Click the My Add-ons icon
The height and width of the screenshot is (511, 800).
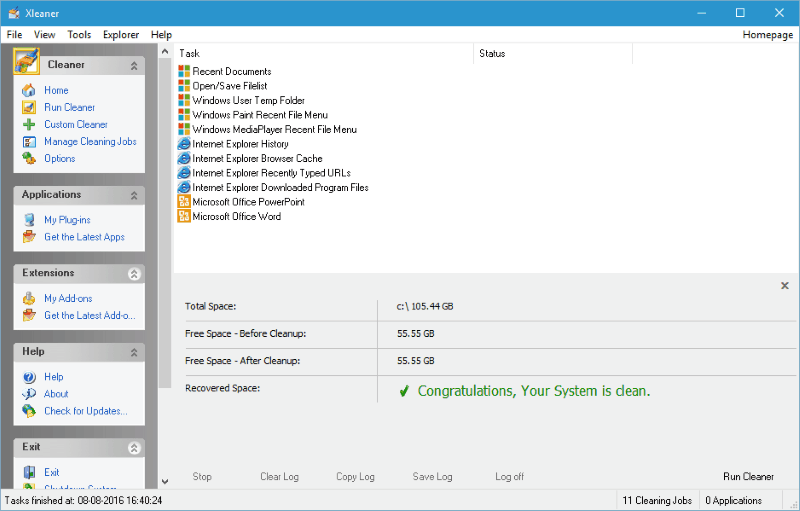click(x=29, y=298)
